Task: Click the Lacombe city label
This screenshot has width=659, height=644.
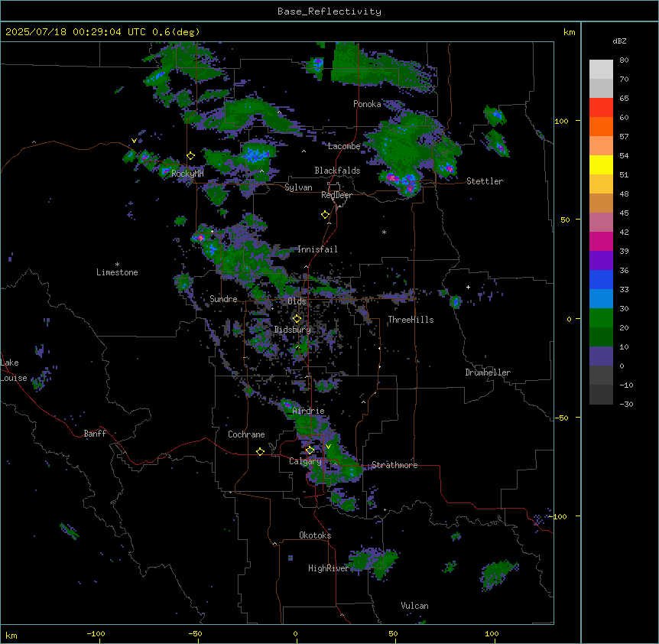Action: point(344,146)
